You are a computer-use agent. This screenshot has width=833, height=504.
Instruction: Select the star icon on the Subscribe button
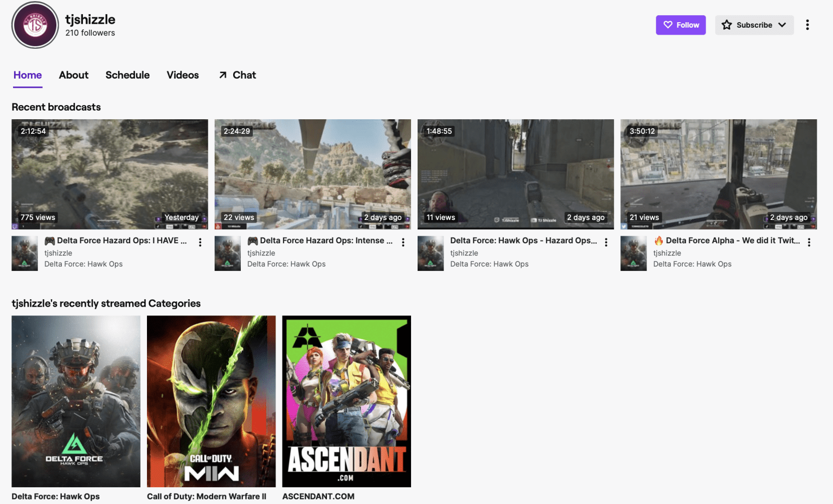(x=727, y=25)
